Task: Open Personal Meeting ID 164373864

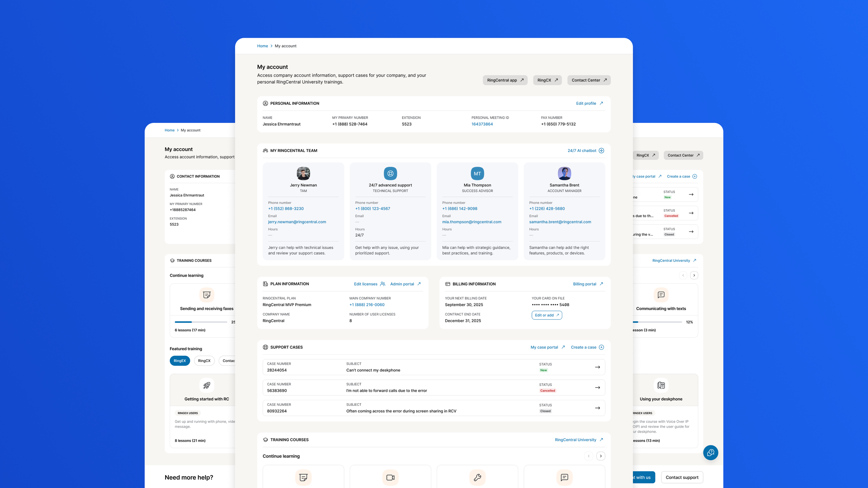Action: coord(482,124)
